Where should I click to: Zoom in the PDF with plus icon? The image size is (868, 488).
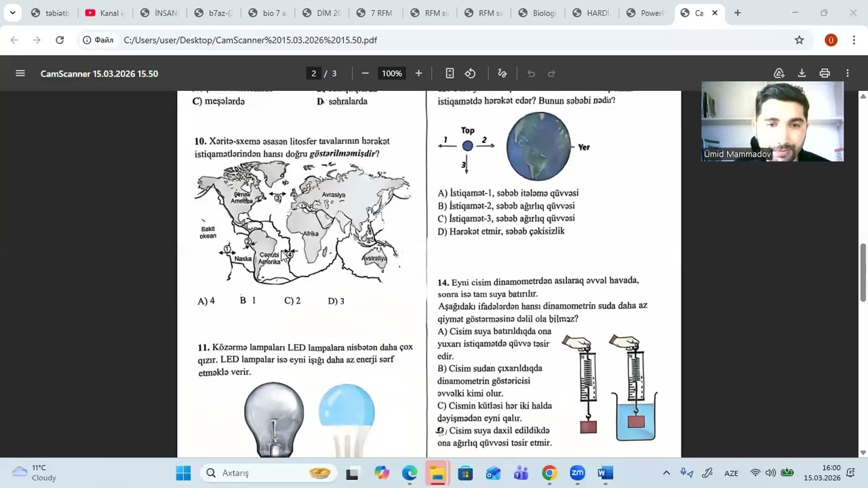pyautogui.click(x=418, y=73)
